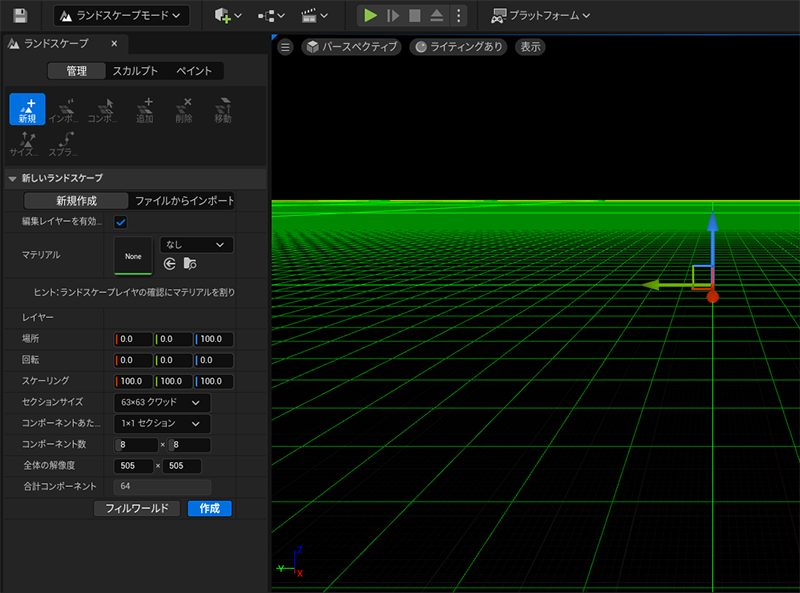Select the 新規作成 option
The height and width of the screenshot is (593, 800).
(76, 201)
